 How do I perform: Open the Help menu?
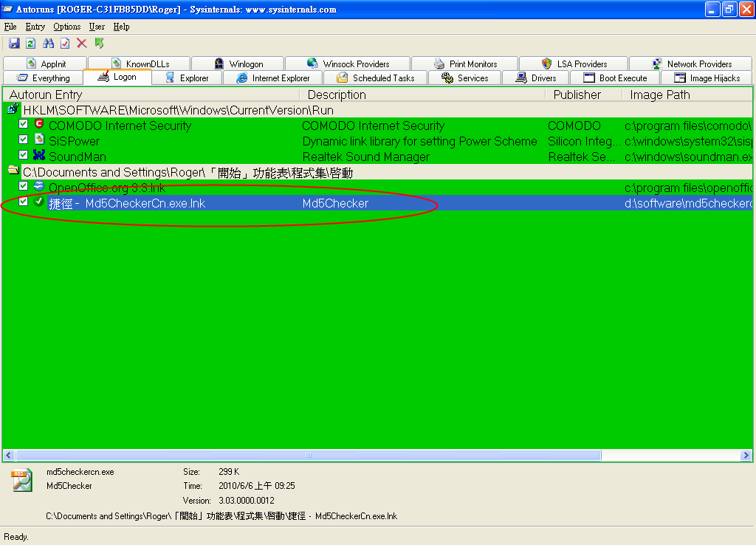[x=122, y=27]
